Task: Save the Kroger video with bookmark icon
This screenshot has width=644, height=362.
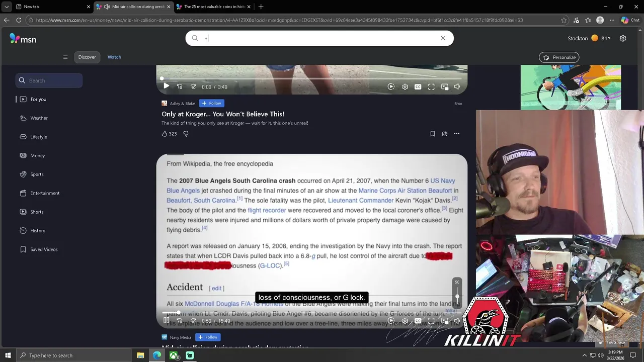Action: tap(433, 134)
